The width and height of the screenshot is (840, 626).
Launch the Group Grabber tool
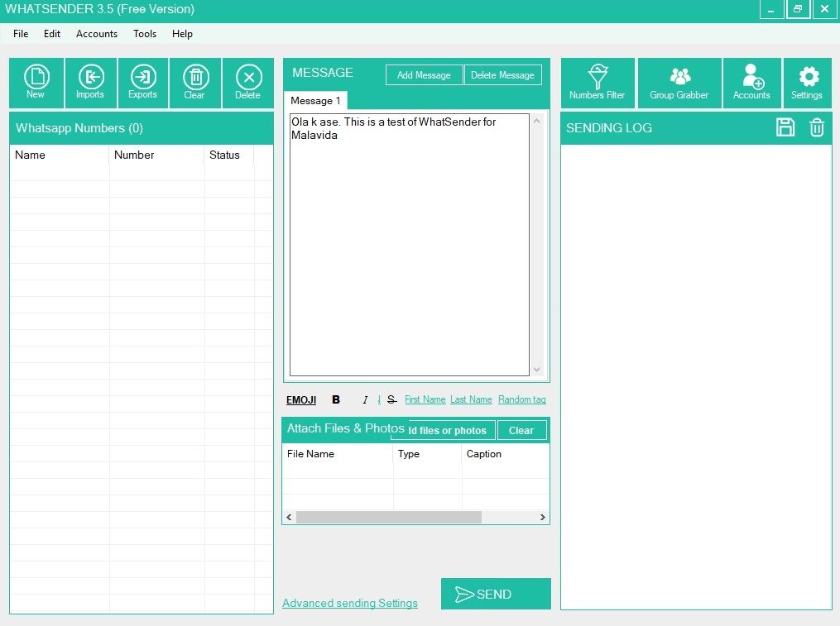(x=679, y=83)
